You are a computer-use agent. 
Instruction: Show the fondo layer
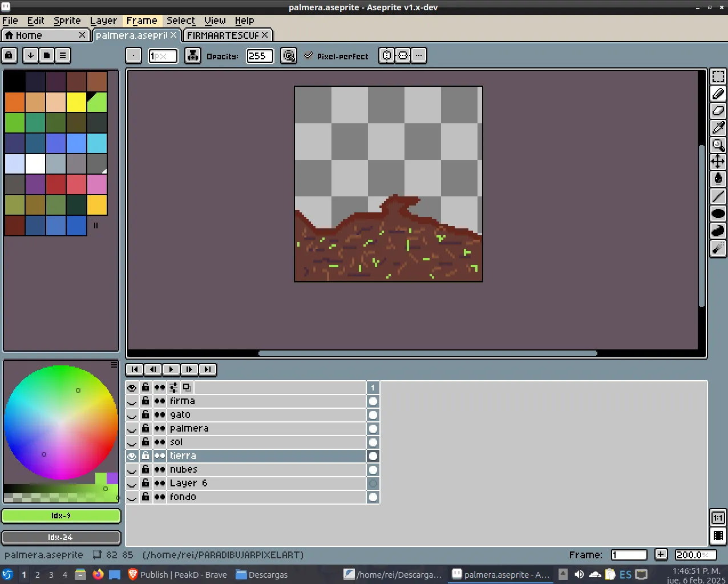(132, 497)
